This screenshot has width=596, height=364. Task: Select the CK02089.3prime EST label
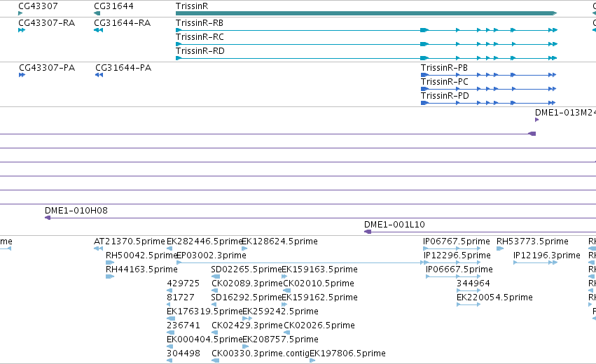[247, 283]
